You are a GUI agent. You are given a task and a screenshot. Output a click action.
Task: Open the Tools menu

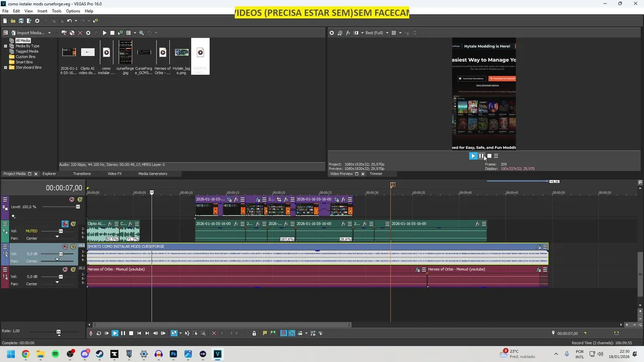(x=56, y=11)
